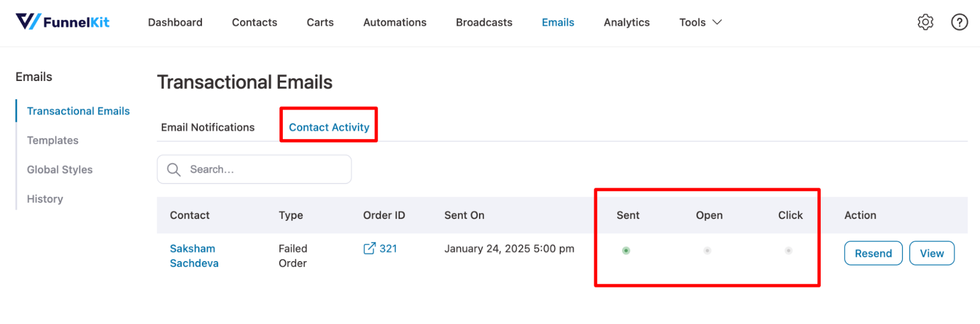
Task: Click the FunnelKit logo
Action: point(62,22)
